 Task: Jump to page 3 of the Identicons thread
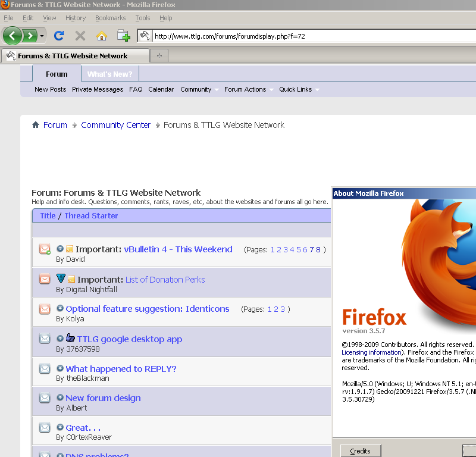[283, 309]
